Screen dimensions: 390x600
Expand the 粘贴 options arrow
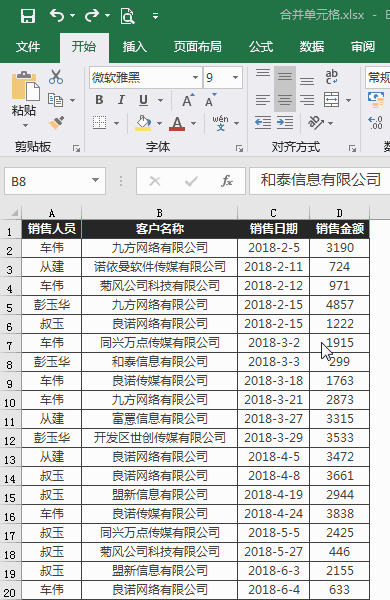25,126
